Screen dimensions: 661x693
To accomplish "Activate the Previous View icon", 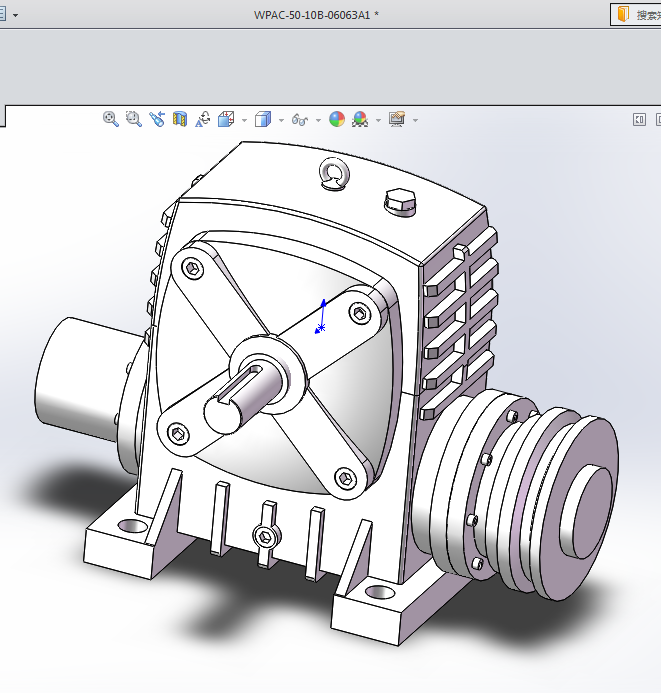I will pos(157,119).
